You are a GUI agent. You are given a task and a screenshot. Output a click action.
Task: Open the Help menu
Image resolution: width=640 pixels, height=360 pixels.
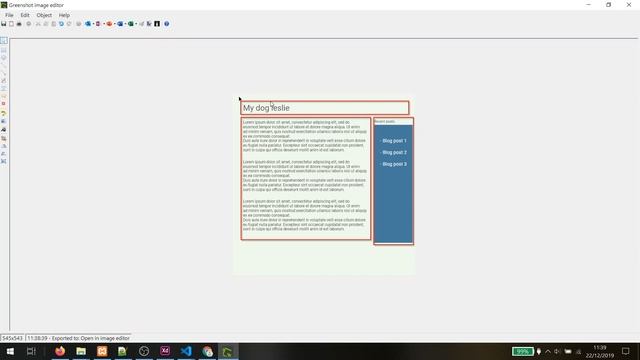(64, 15)
